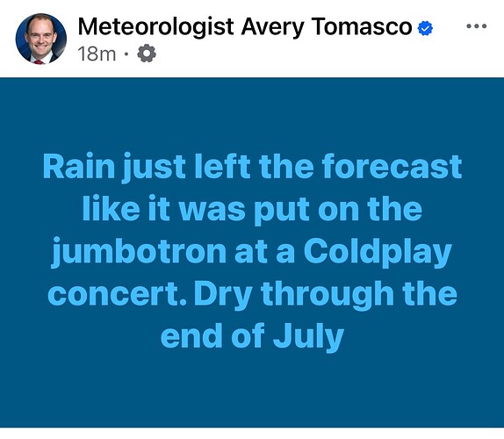504x439 pixels.
Task: Click the 18m post timestamp
Action: click(97, 54)
